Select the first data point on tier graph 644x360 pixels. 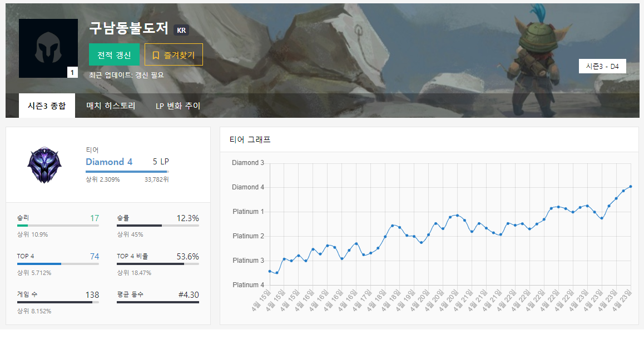pos(270,271)
